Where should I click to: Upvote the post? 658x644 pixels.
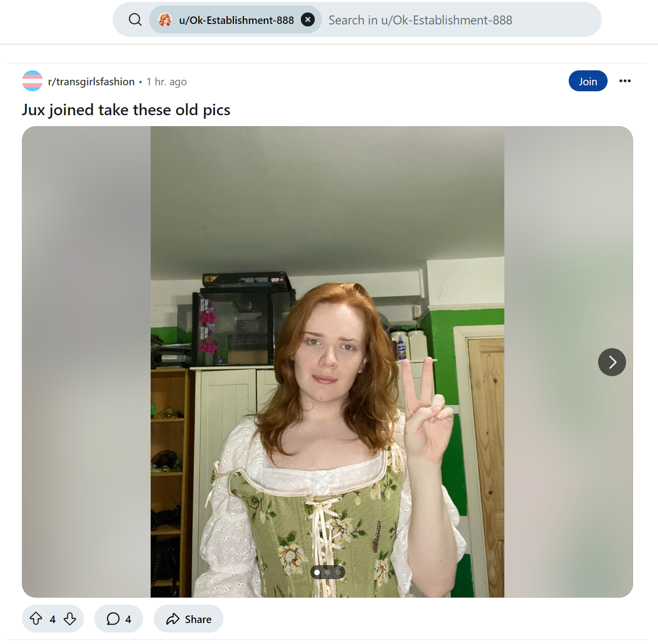[x=36, y=619]
